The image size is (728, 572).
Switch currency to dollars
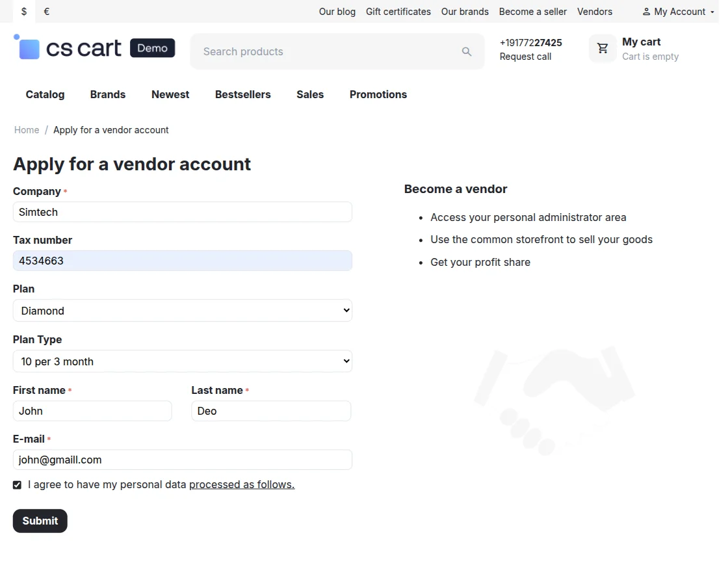pos(23,11)
